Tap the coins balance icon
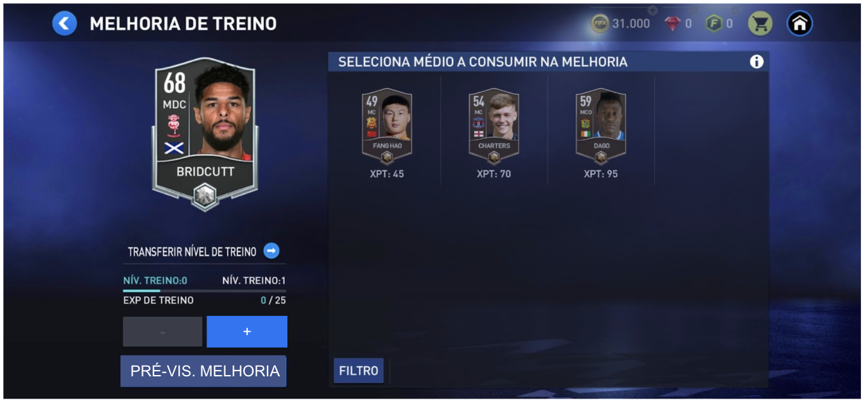 point(600,24)
